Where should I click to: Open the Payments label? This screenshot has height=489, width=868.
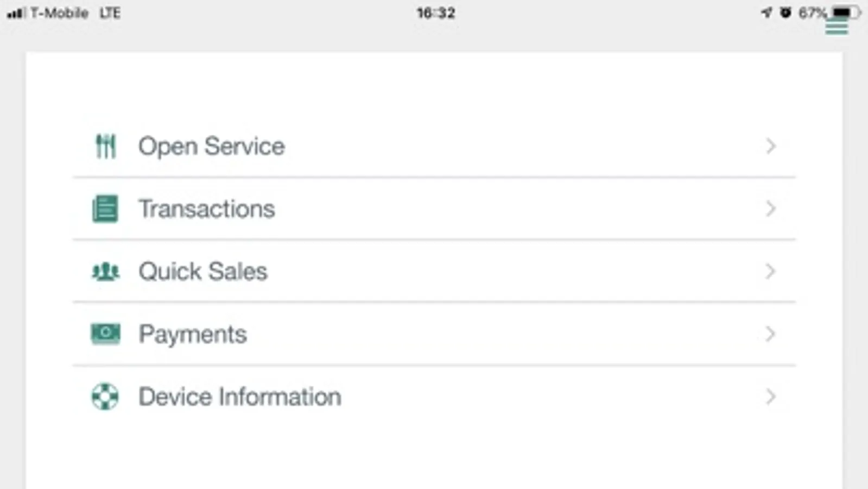tap(193, 334)
